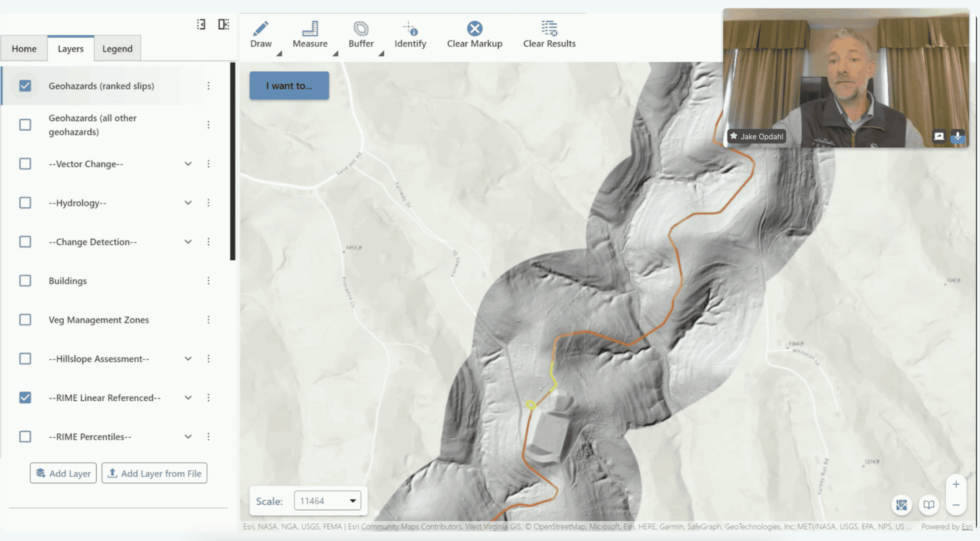Switch to the Legend tab
980x541 pixels.
pyautogui.click(x=117, y=49)
